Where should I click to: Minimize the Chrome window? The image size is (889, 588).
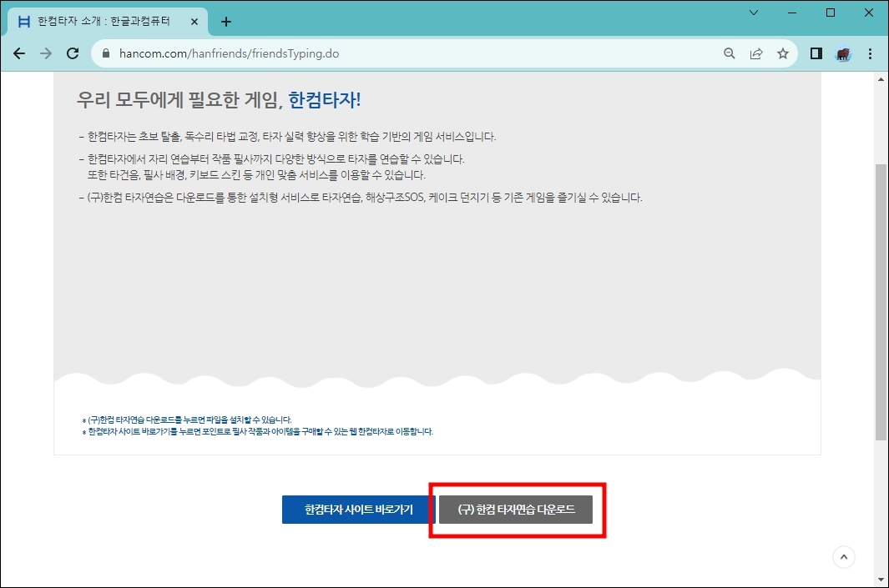click(x=792, y=13)
